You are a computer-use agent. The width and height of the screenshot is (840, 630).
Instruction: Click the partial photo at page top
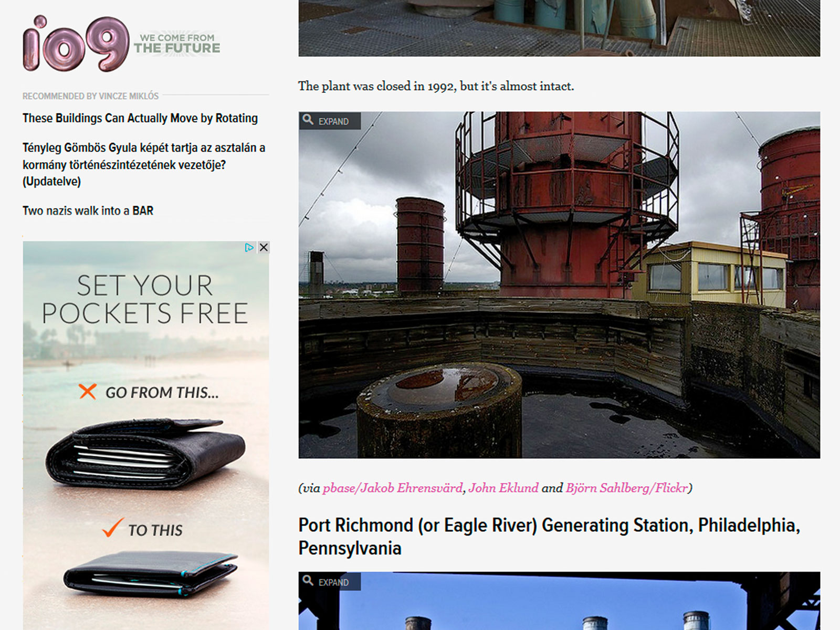[559, 28]
